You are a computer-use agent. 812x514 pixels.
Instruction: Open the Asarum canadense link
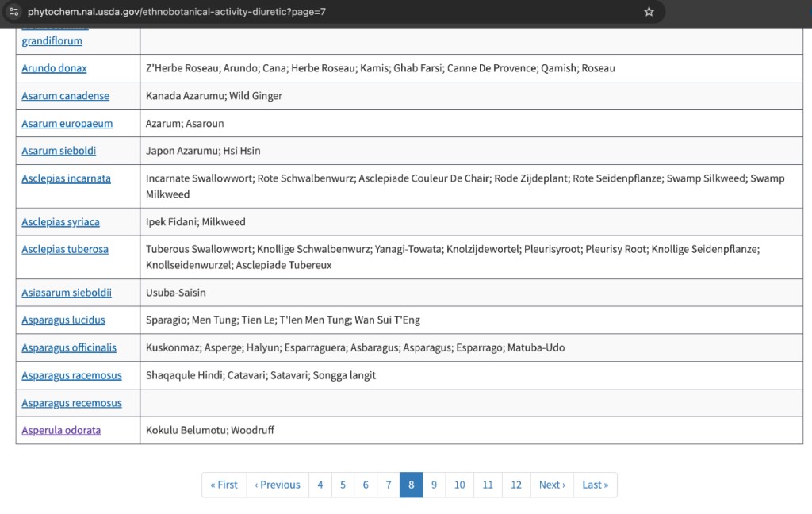point(65,96)
